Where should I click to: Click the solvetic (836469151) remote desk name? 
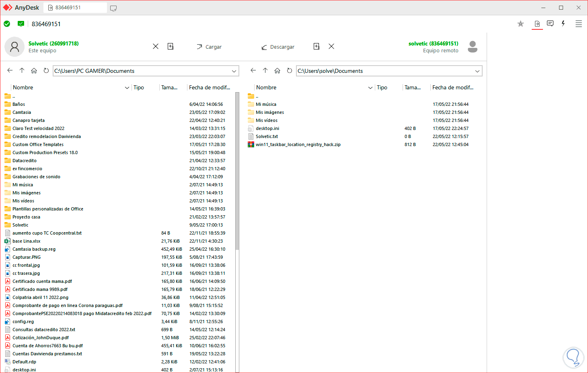pyautogui.click(x=434, y=43)
